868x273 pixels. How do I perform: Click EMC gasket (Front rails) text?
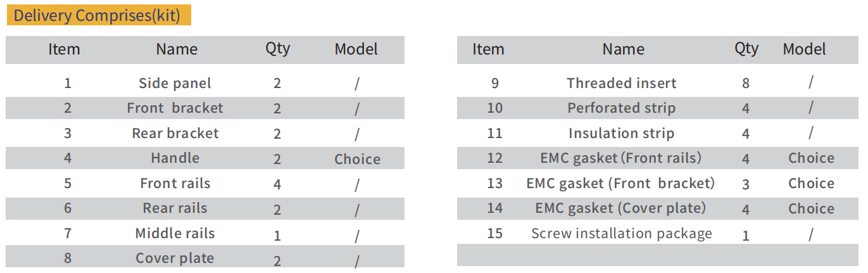pos(620,158)
